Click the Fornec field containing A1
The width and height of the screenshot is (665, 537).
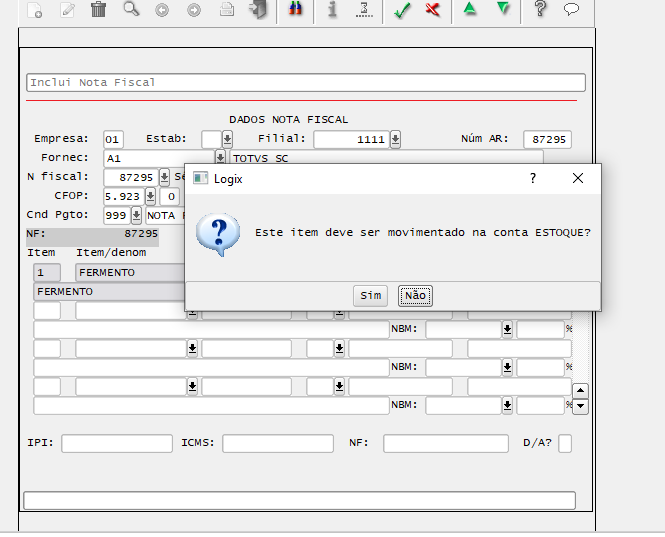(159, 158)
